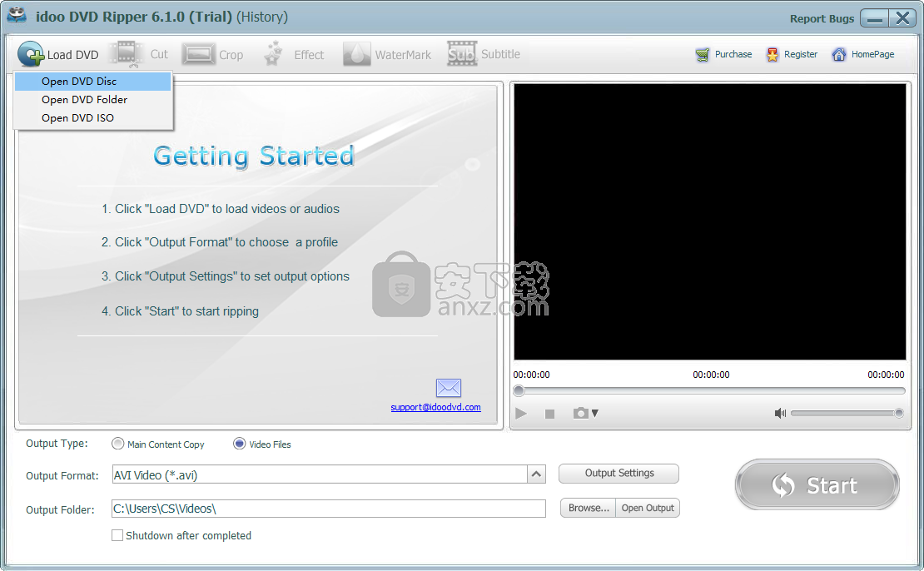Select Video Files output type

pos(239,444)
